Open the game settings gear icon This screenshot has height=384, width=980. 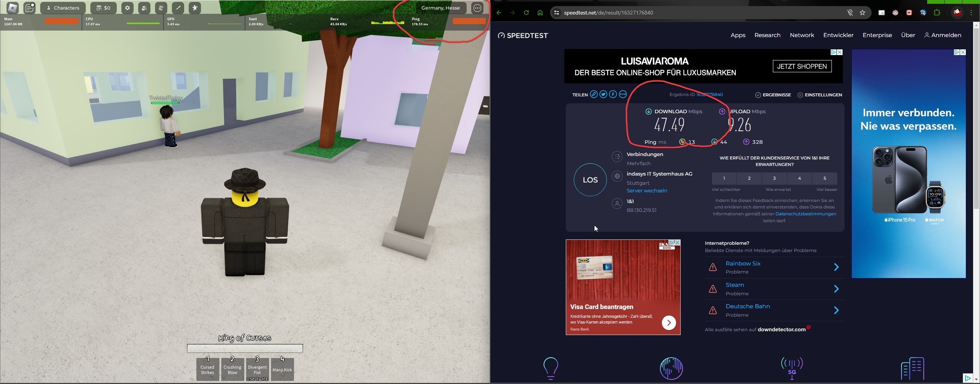coord(127,8)
